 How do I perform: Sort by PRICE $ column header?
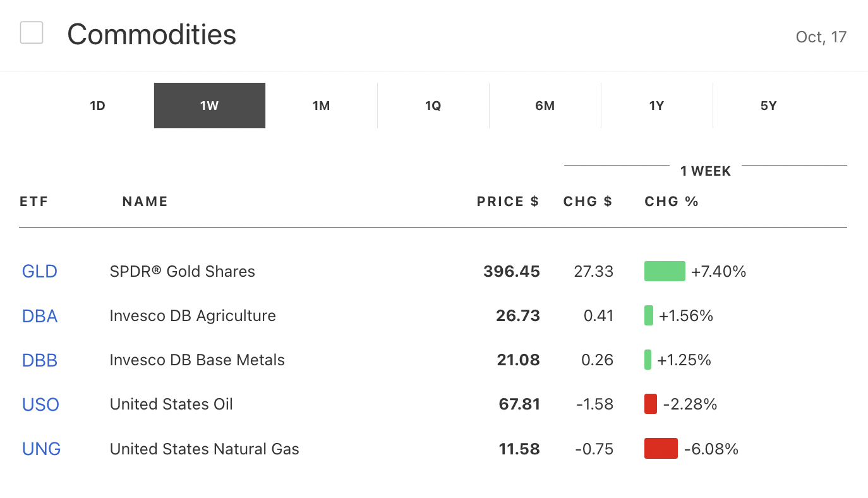tap(508, 202)
